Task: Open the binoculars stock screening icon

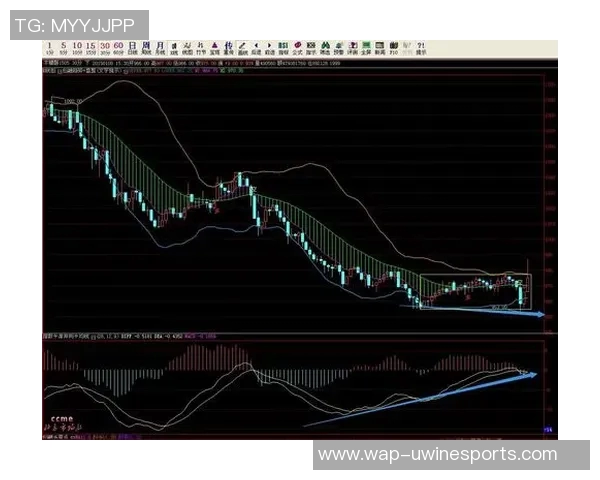Action: point(325,48)
